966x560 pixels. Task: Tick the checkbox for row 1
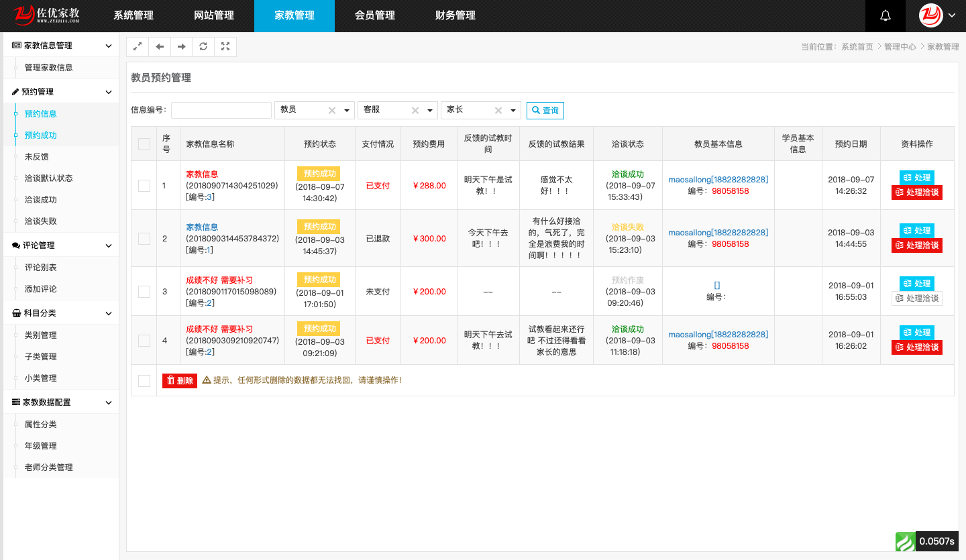point(144,186)
